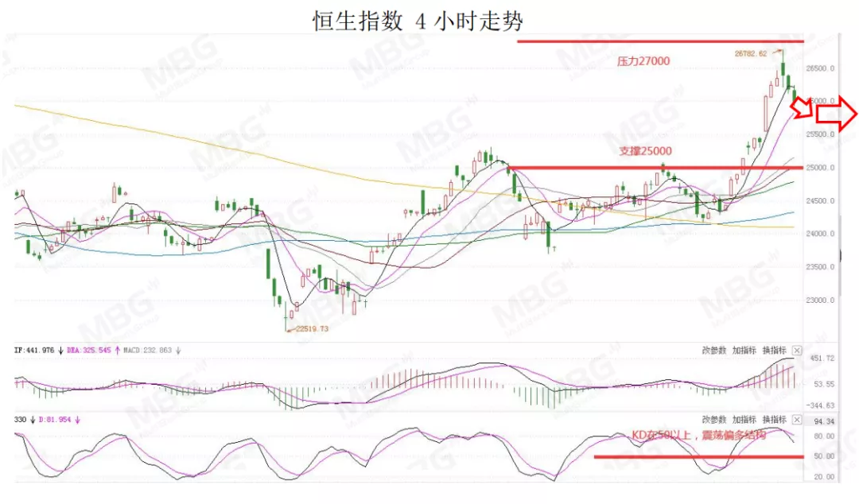Click the red line at KD level 50
Viewport: 859px width, 504px height.
(x=698, y=456)
